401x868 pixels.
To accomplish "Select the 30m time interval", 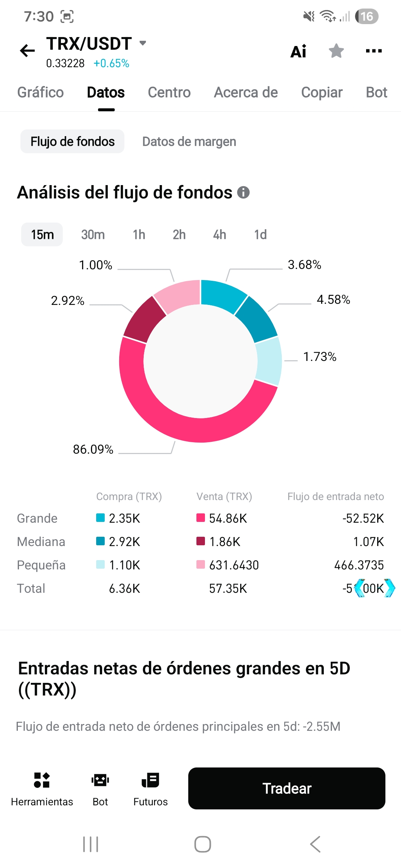I will point(93,234).
